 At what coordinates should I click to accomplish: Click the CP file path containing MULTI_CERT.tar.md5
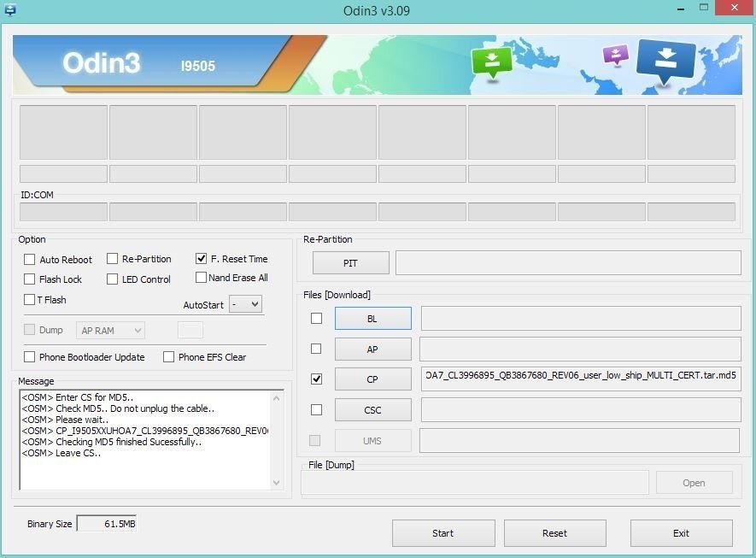(x=581, y=379)
